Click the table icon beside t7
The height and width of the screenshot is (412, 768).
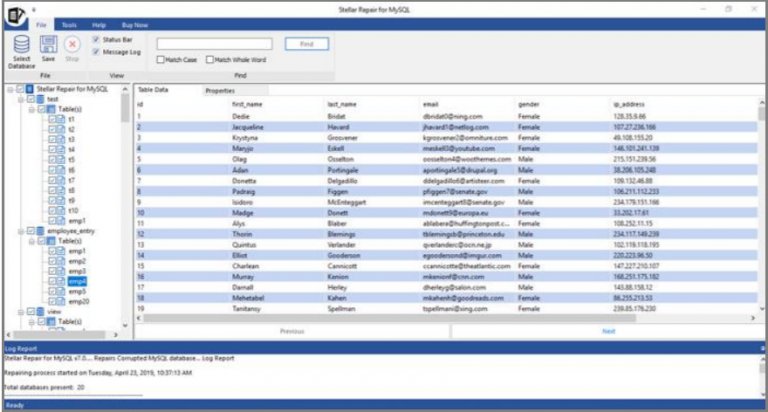click(x=61, y=180)
